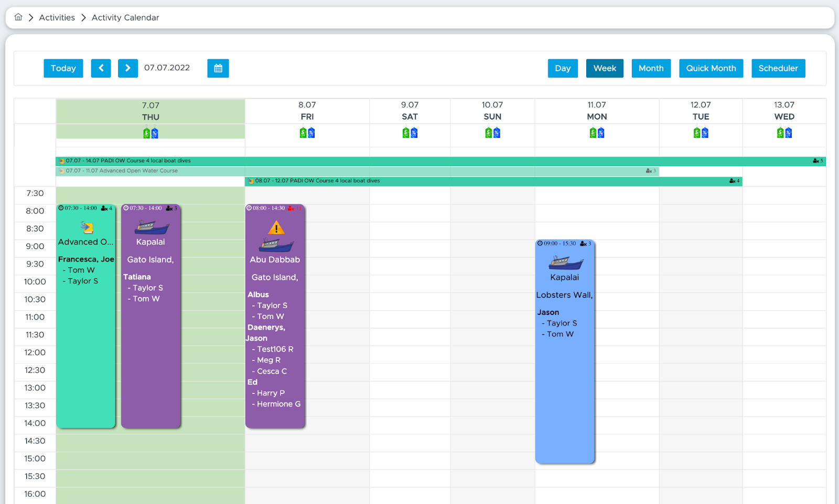Viewport: 839px width, 504px height.
Task: Click the warning triangle on Abu Dabbab trip
Action: [x=276, y=228]
